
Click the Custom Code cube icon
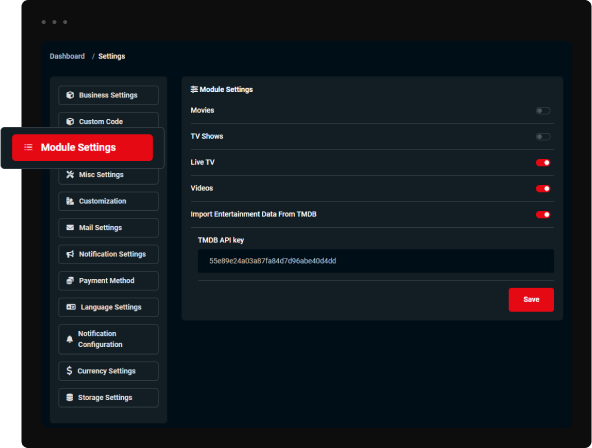point(70,122)
